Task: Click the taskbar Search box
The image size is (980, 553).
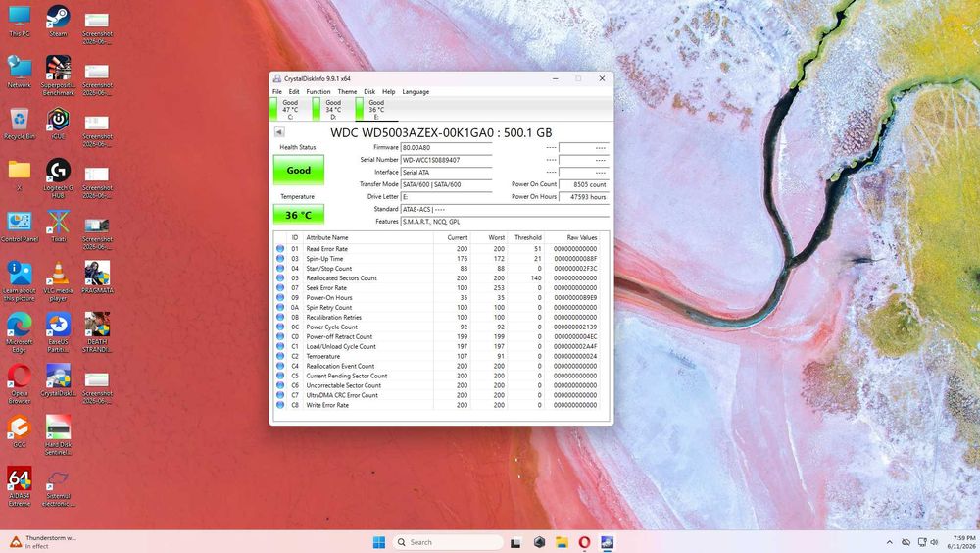Action: (448, 542)
